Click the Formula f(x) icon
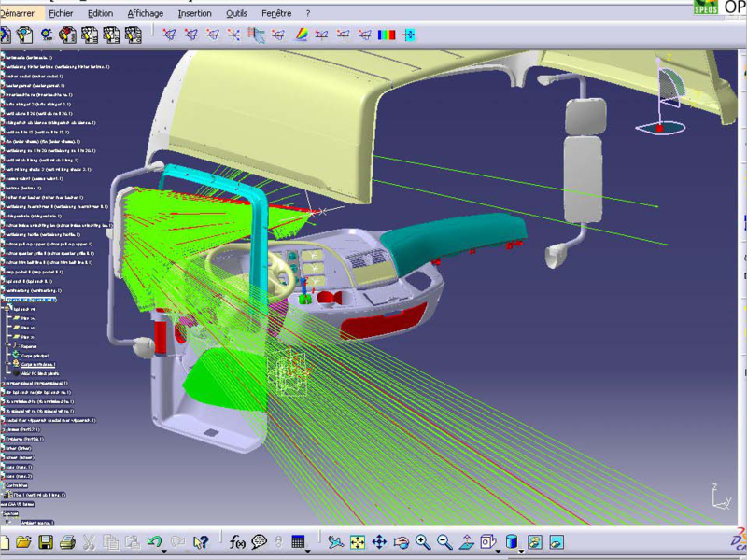Screen dimensions: 747x560 [237, 541]
